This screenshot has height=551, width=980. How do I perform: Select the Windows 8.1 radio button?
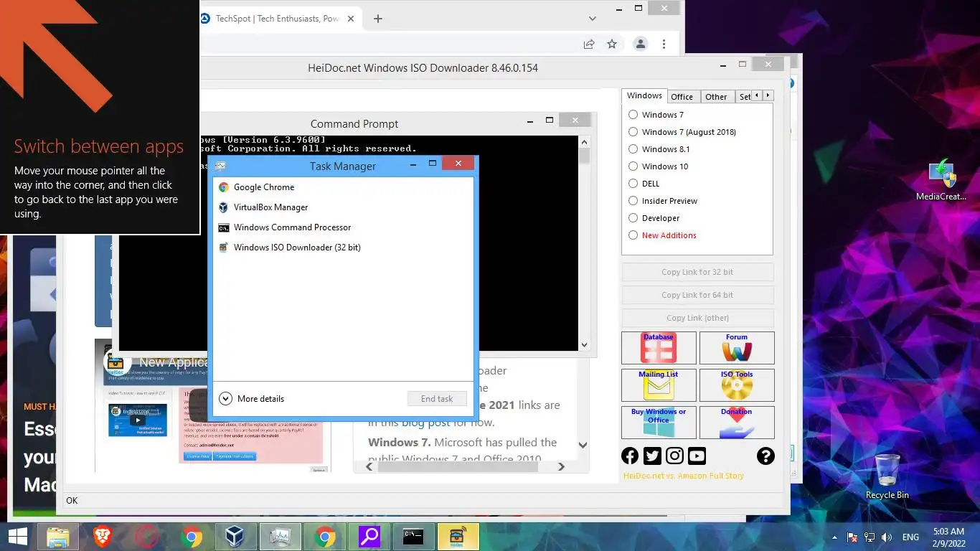[x=633, y=149]
